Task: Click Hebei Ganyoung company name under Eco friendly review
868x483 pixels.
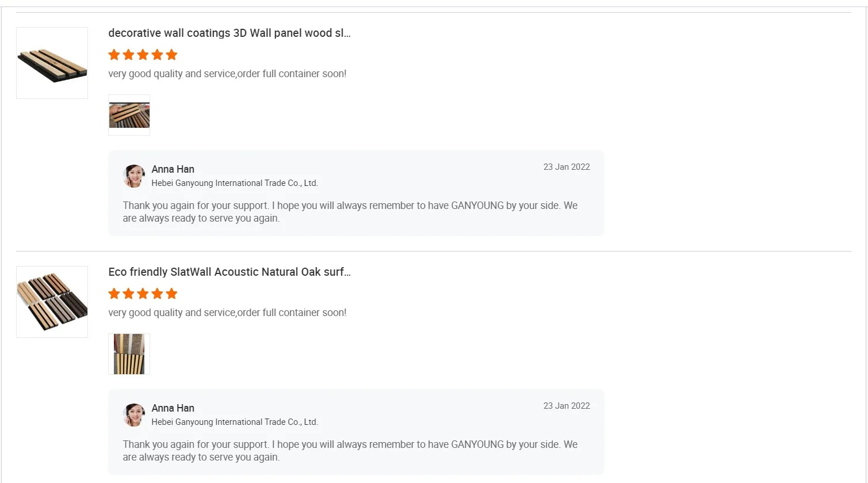Action: tap(234, 422)
